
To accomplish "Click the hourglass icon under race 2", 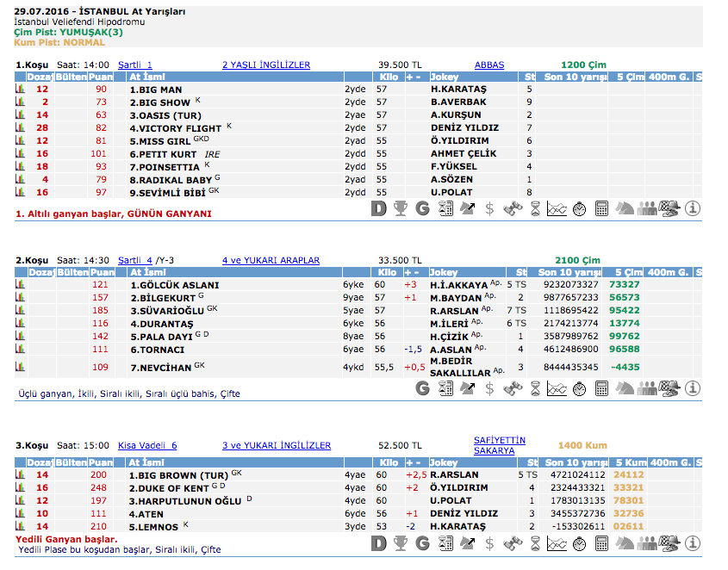I will [x=535, y=388].
